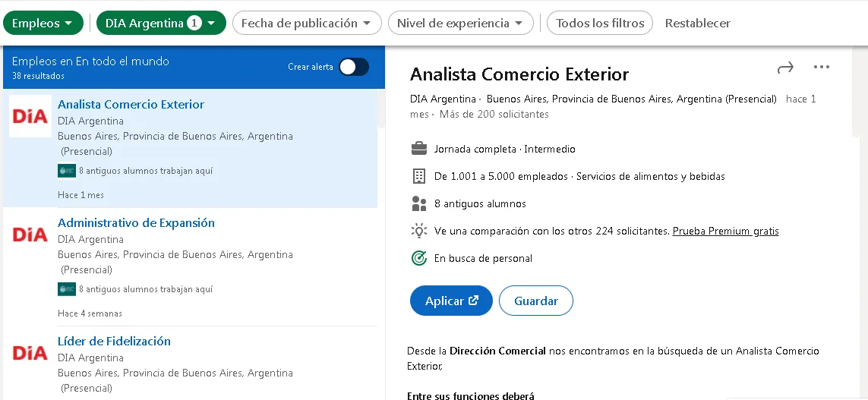Image resolution: width=868 pixels, height=400 pixels.
Task: Click Restablecer to reset filters
Action: pyautogui.click(x=697, y=24)
